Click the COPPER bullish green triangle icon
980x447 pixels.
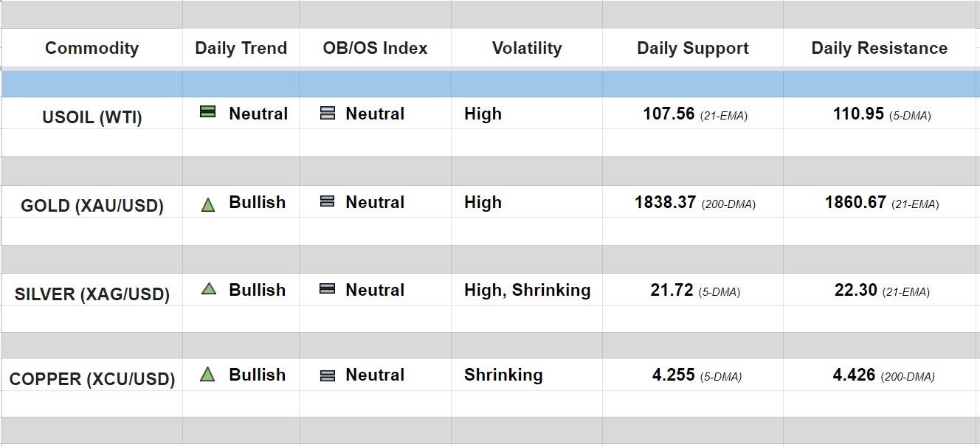207,375
